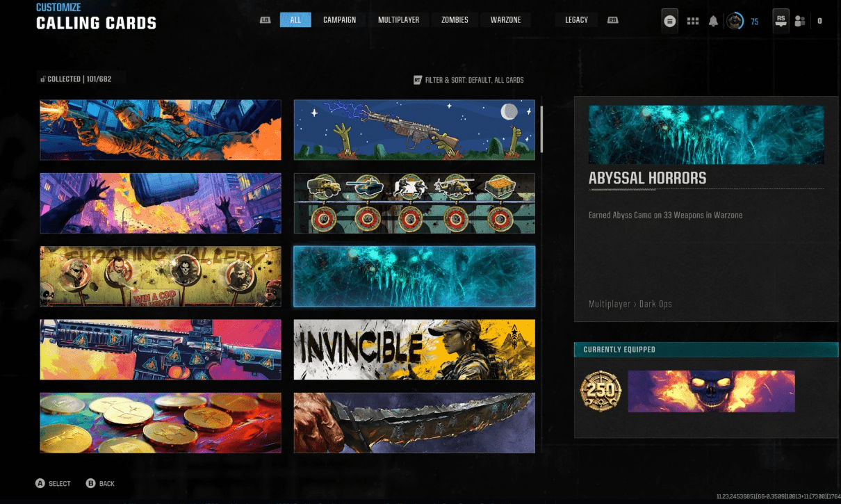
Task: Pick the Shooting Gallery calling card
Action: (161, 276)
